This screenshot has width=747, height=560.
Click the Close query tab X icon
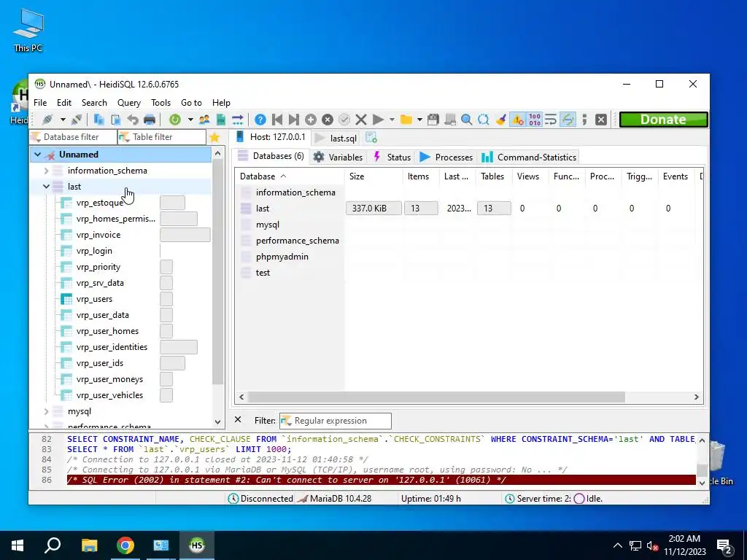(x=601, y=120)
